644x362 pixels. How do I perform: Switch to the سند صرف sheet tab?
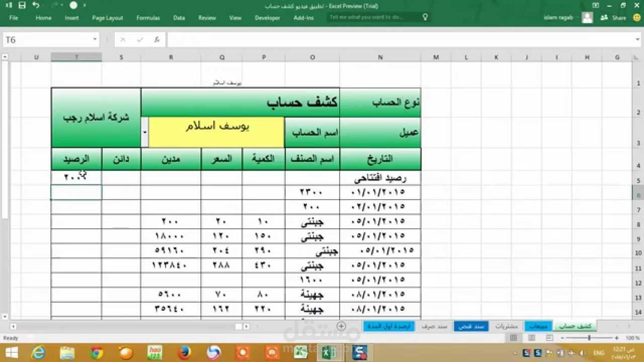[x=434, y=326]
